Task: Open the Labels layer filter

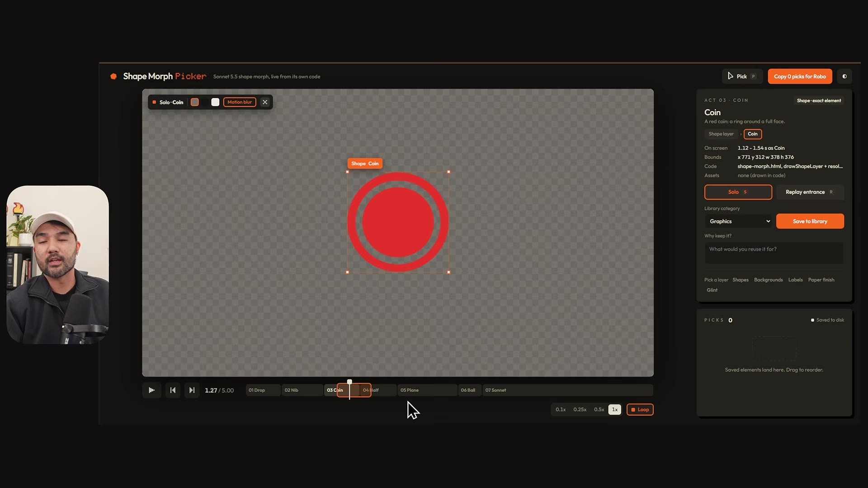Action: [795, 280]
